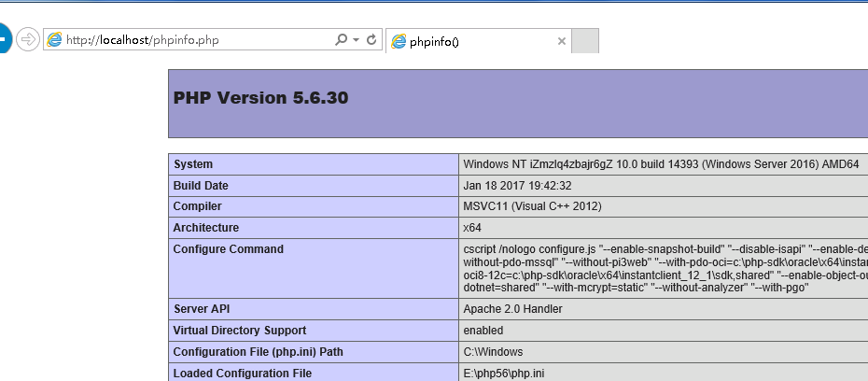Close the phpinfo() tab
The height and width of the screenshot is (381, 868).
click(561, 41)
